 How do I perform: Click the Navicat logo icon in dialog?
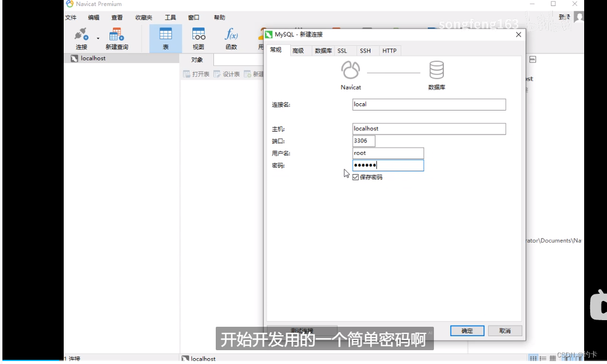351,70
